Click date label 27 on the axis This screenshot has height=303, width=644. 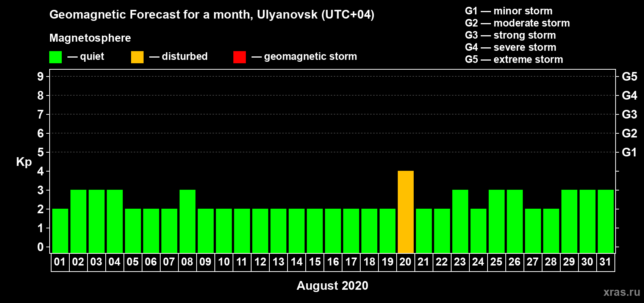click(533, 262)
